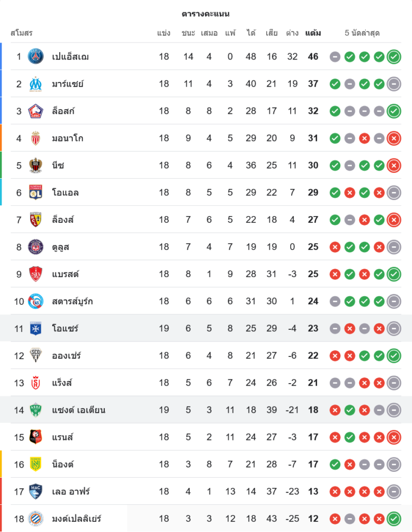Viewport: 412px width, 532px height.
Task: Click the PSG club crest icon
Action: point(36,56)
